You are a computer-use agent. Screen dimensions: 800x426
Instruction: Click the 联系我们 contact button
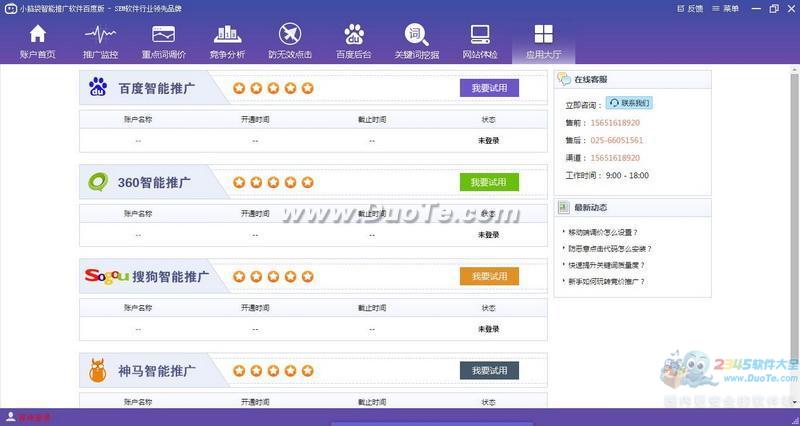pyautogui.click(x=629, y=103)
